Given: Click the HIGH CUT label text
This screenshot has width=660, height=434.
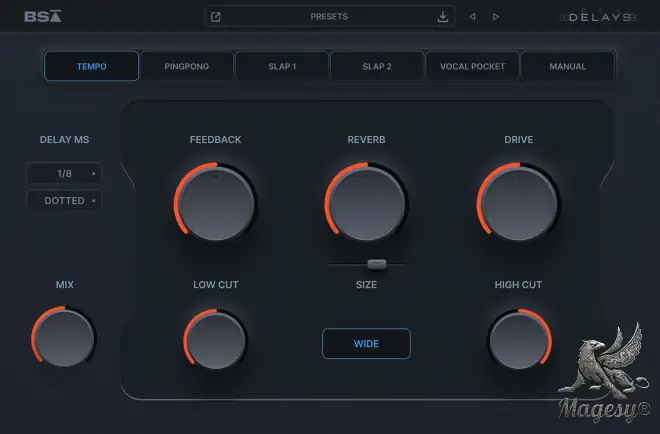Looking at the screenshot, I should [x=518, y=285].
